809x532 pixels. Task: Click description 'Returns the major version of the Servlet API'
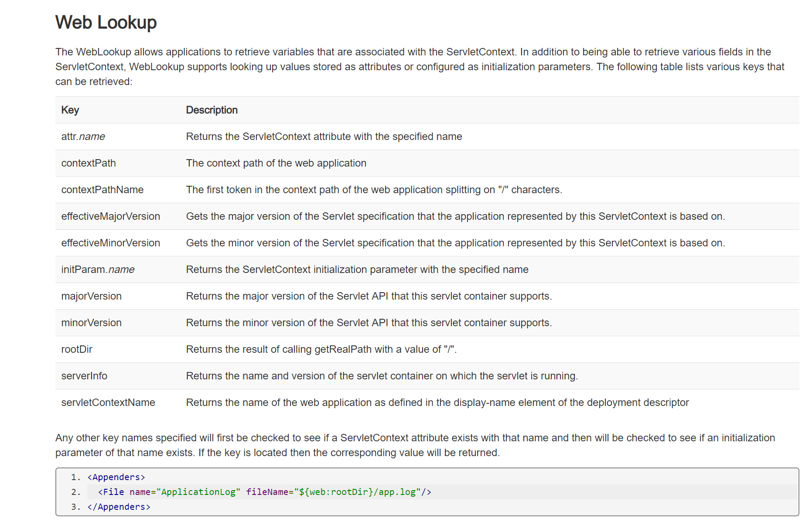point(369,296)
